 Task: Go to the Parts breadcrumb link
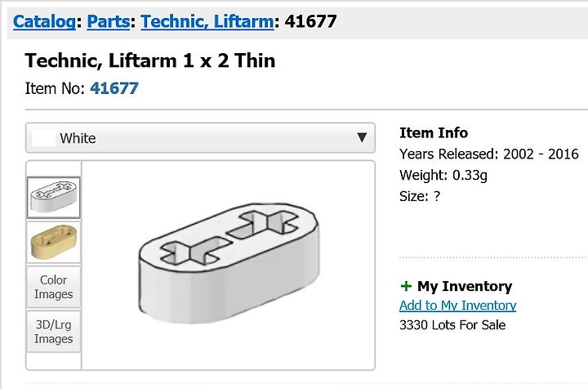click(109, 21)
